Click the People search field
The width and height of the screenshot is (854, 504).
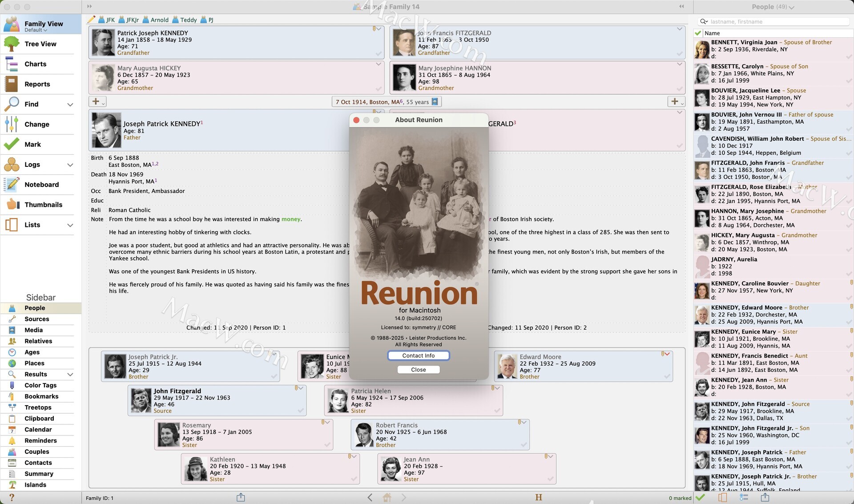pos(774,21)
